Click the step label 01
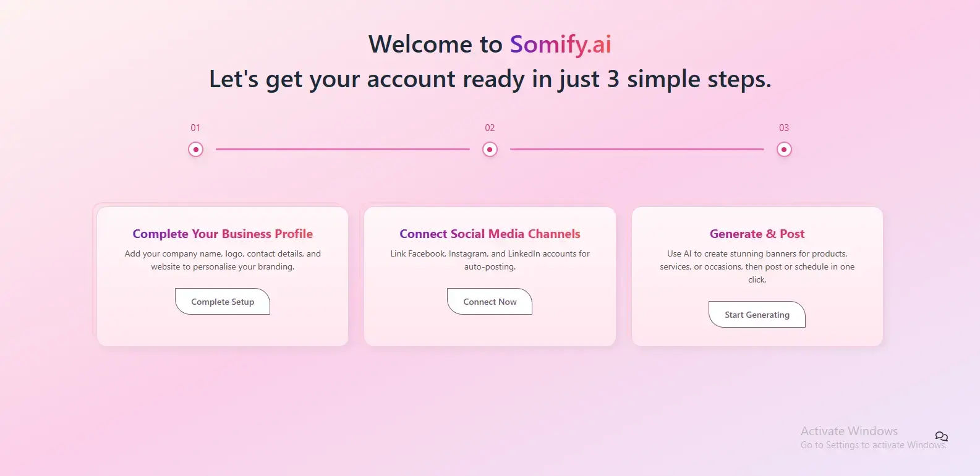980x476 pixels. coord(195,127)
